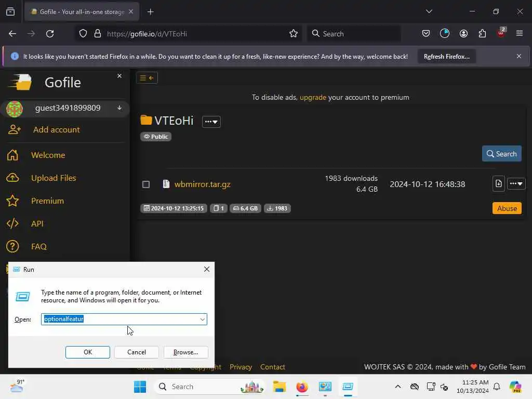Screen dimensions: 532x399
Task: Switch to Run taskbar icon
Action: 348,387
